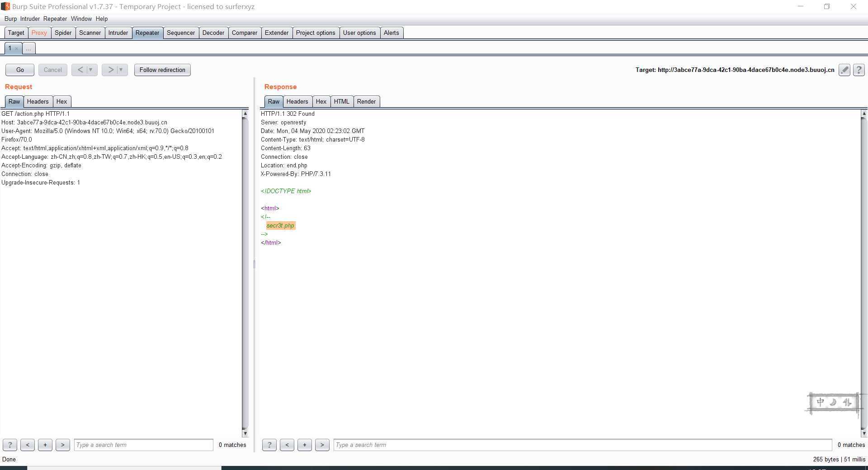Open the forward history dropdown arrow
Image resolution: width=868 pixels, height=470 pixels.
pos(121,70)
